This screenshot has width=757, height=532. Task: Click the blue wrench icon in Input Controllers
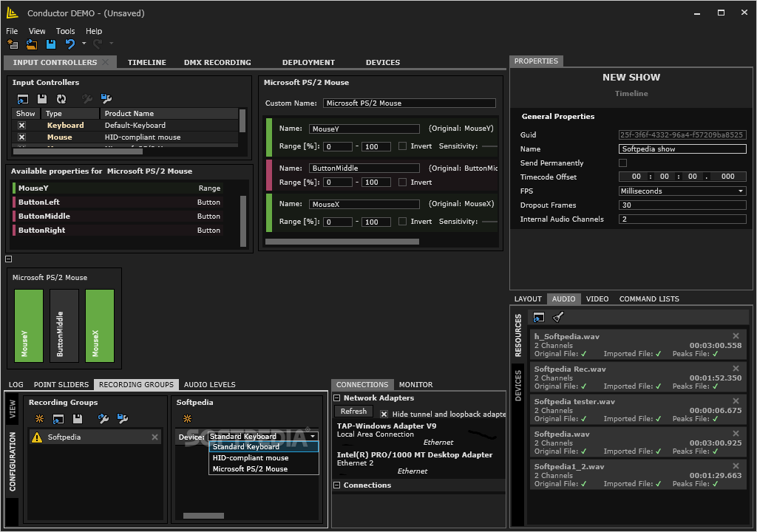tap(106, 99)
